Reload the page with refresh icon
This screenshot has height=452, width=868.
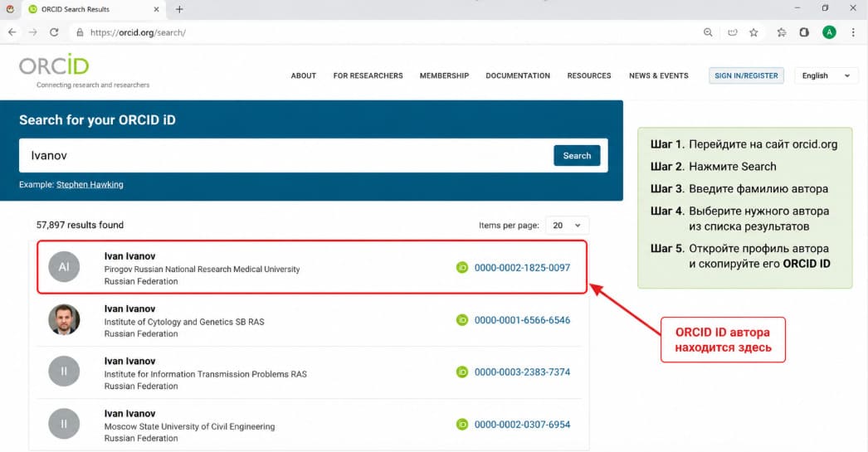click(54, 32)
